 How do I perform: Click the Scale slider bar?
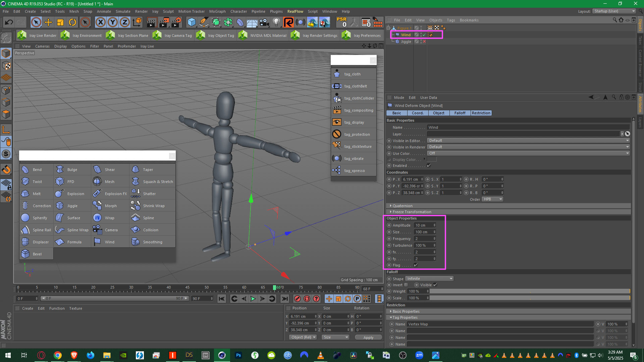click(530, 298)
